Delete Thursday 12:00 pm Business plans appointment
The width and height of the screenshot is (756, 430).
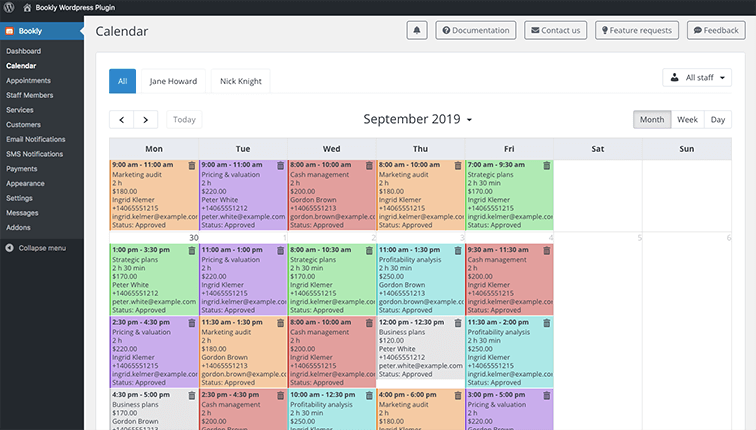coord(458,323)
